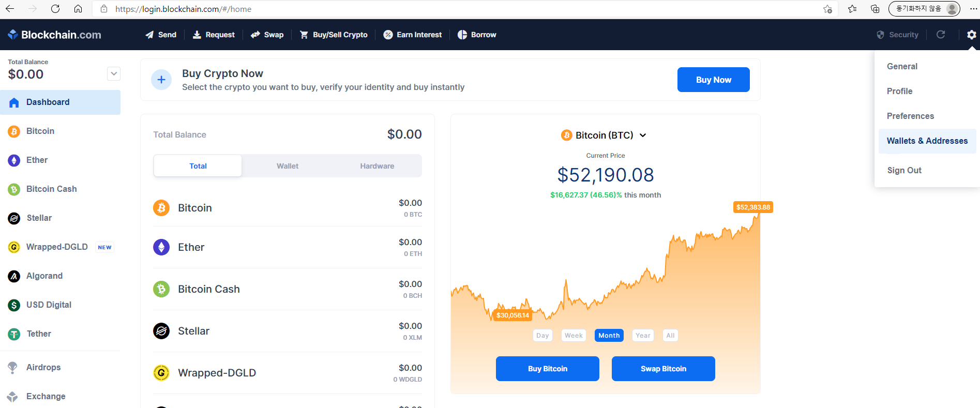Click the browser back arrow
Image resolution: width=980 pixels, height=408 pixels.
coord(10,9)
